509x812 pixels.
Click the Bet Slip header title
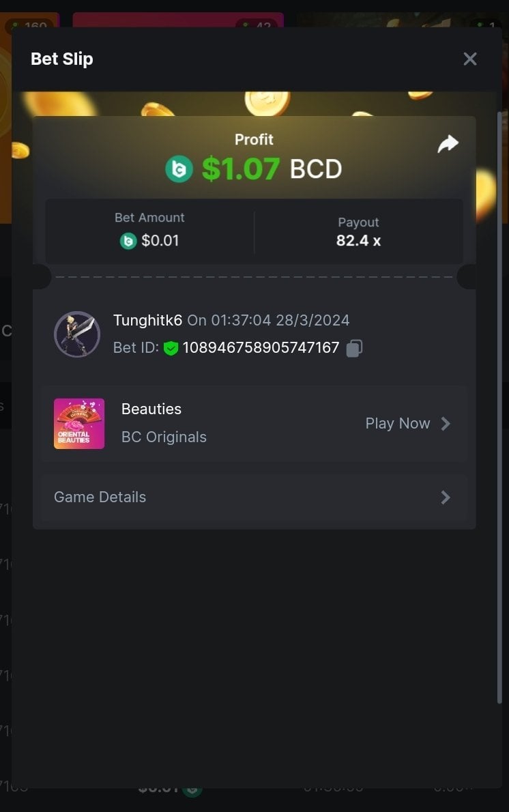pos(62,59)
